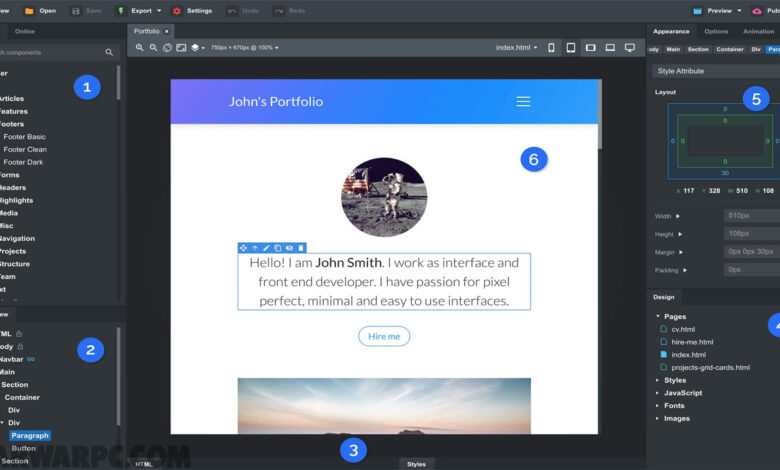
Task: Open the Preview dropdown arrow
Action: pos(739,11)
